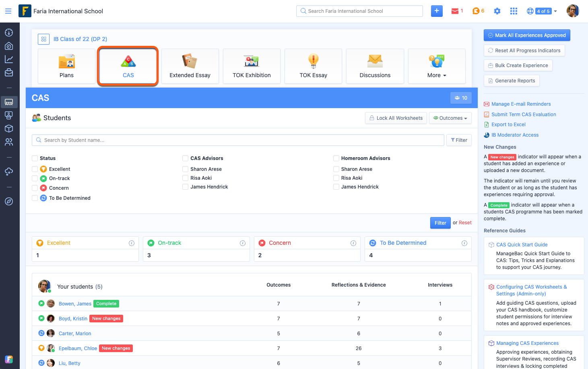Toggle the Status select-all checkbox
588x369 pixels.
click(x=35, y=158)
